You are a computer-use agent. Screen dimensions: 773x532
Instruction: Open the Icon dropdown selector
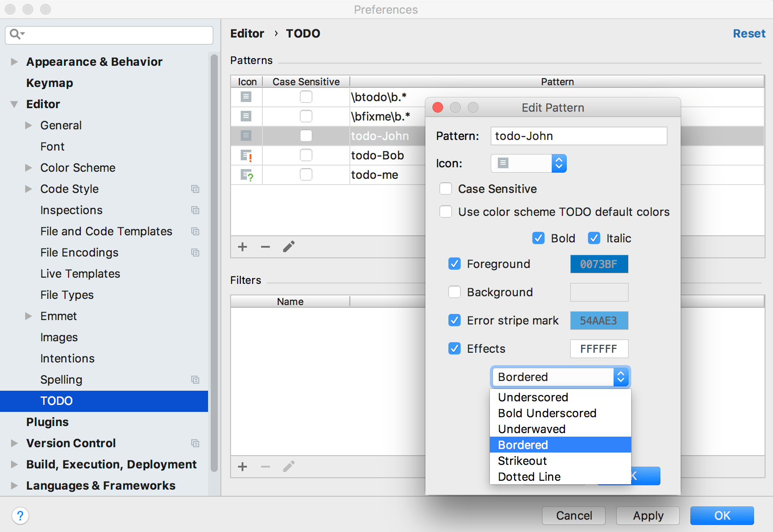coord(528,163)
